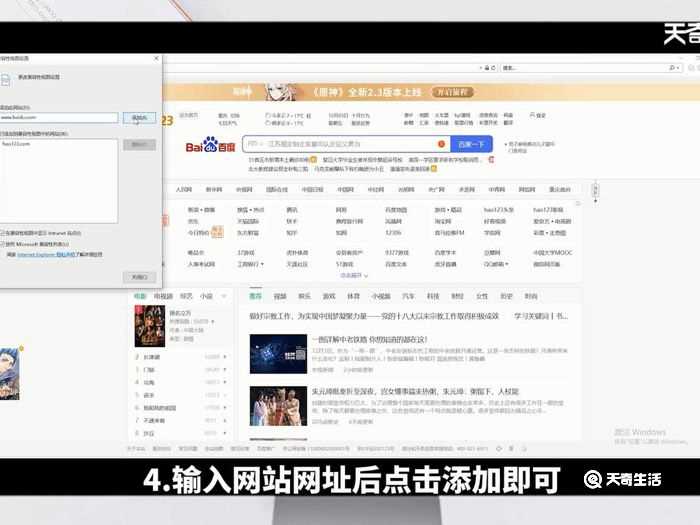Expand the arrow after 小说 ranking tab

pyautogui.click(x=224, y=296)
